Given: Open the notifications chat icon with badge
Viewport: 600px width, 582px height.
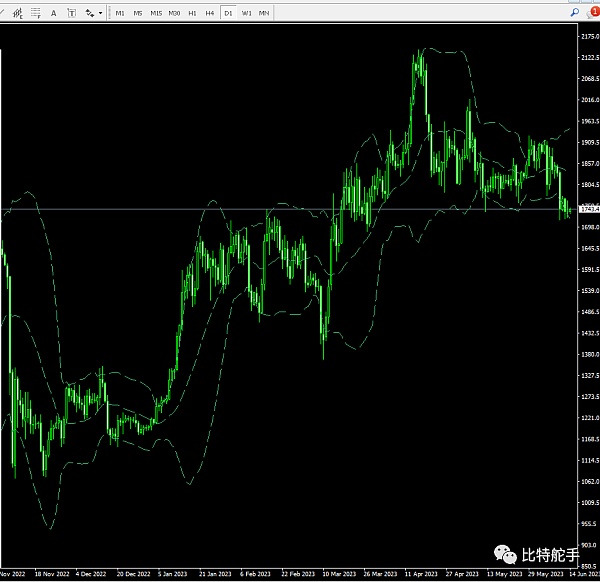Looking at the screenshot, I should [591, 12].
